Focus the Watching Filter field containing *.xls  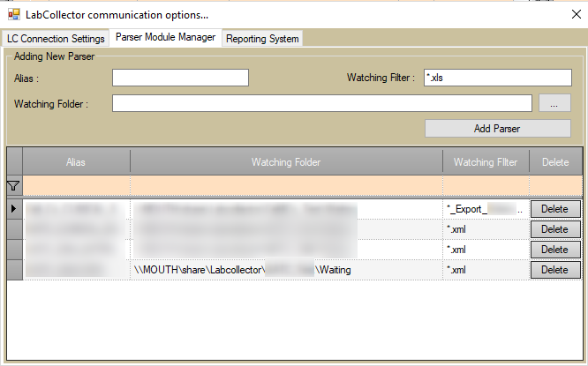(x=498, y=78)
